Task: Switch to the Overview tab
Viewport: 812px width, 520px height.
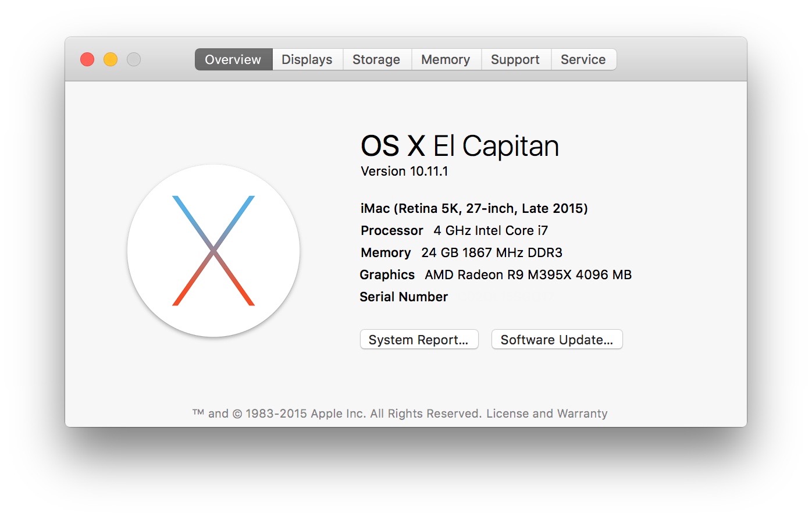Action: [233, 59]
